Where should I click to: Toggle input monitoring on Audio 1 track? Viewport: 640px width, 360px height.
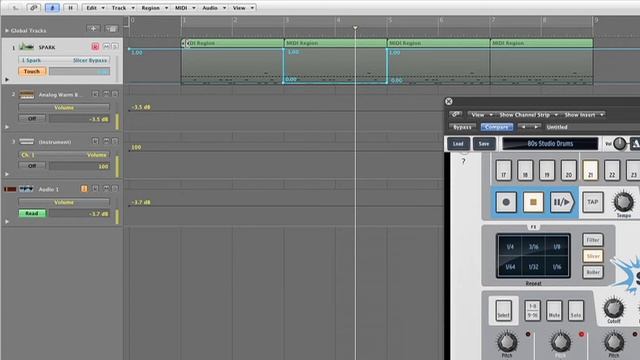tap(84, 189)
